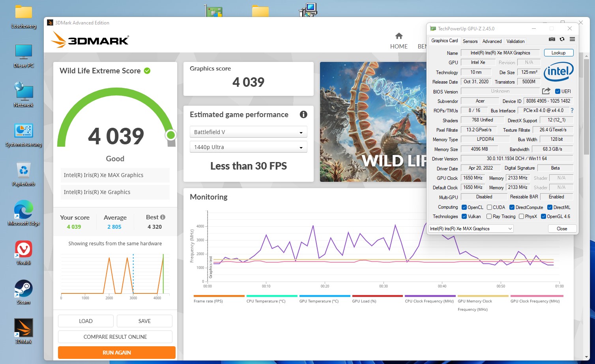Click the GPU Temperature blue legend swatch
595x364 pixels.
(325, 296)
